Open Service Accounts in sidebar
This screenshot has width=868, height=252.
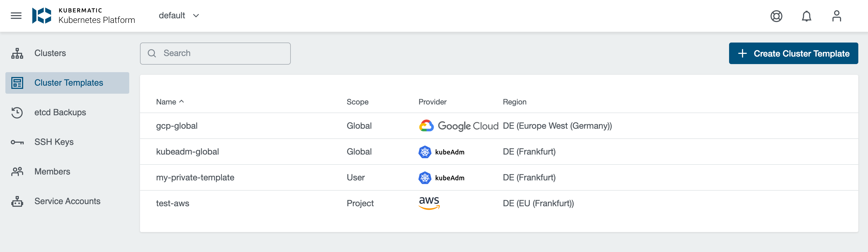pos(67,201)
